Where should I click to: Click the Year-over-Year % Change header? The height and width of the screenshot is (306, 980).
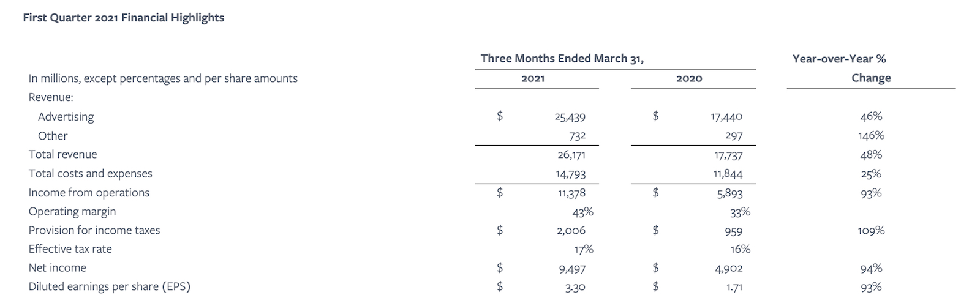[x=871, y=69]
